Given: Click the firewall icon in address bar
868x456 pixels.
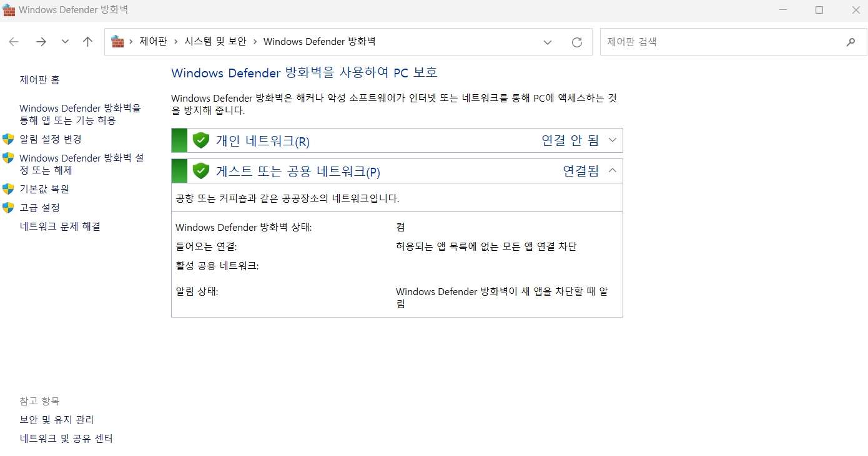Looking at the screenshot, I should tap(117, 42).
